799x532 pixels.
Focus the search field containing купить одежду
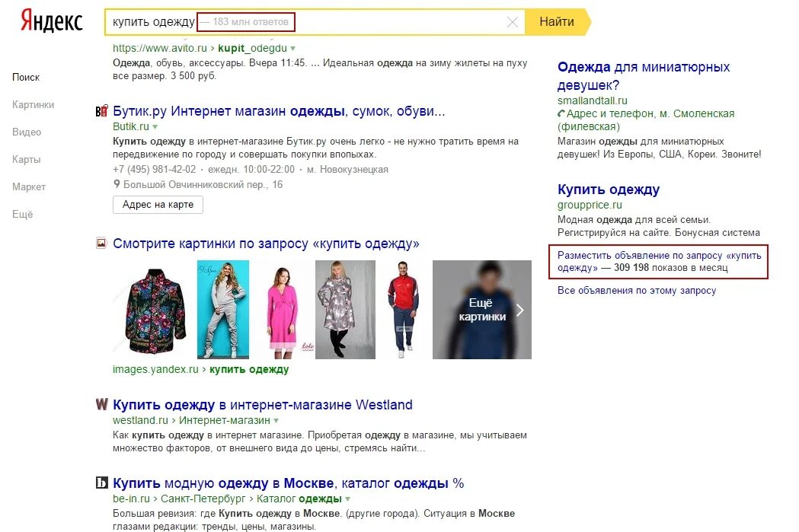[315, 22]
